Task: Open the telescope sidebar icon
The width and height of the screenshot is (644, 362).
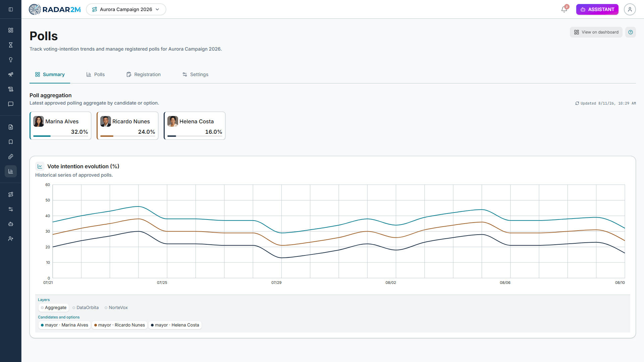Action: 11,74
